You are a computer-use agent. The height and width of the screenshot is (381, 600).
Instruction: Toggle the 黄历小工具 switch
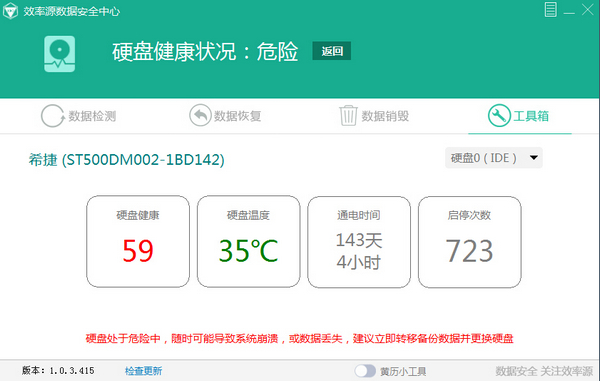tap(365, 371)
